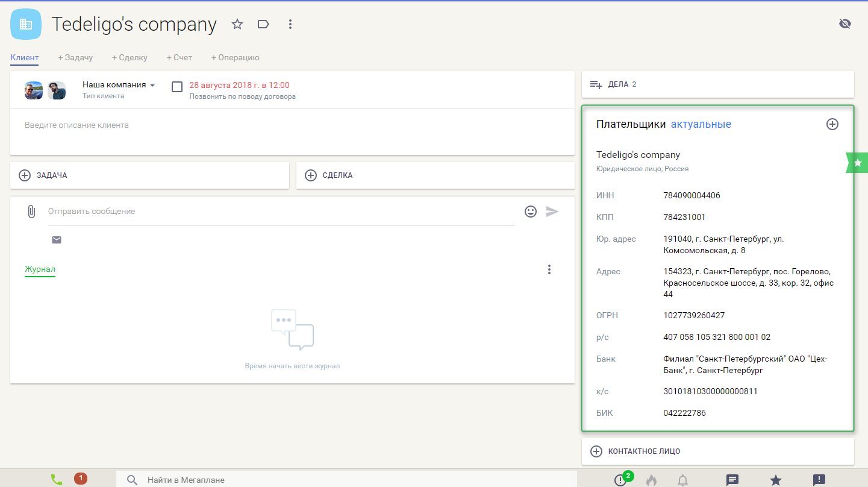Select the Журнал tab

pos(40,269)
